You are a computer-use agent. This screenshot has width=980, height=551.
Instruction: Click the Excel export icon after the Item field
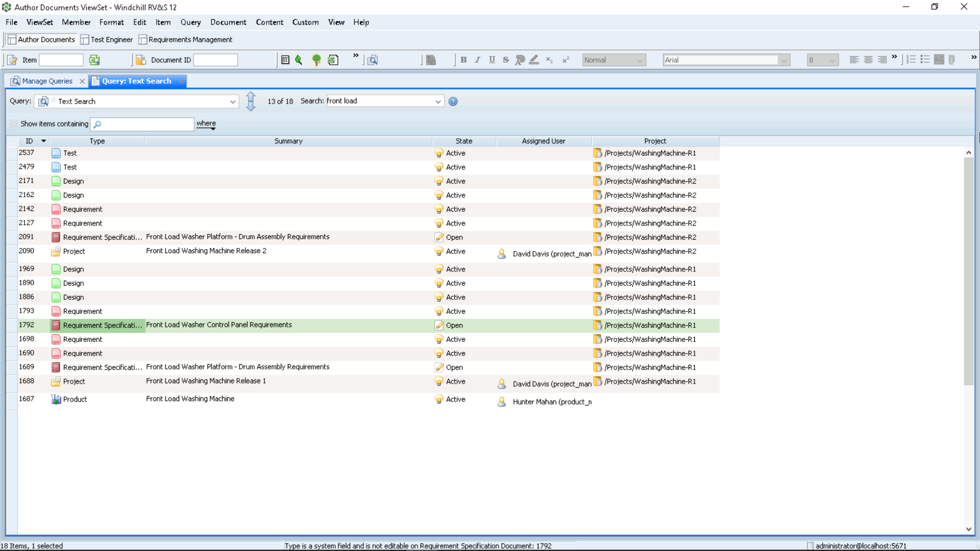(94, 60)
